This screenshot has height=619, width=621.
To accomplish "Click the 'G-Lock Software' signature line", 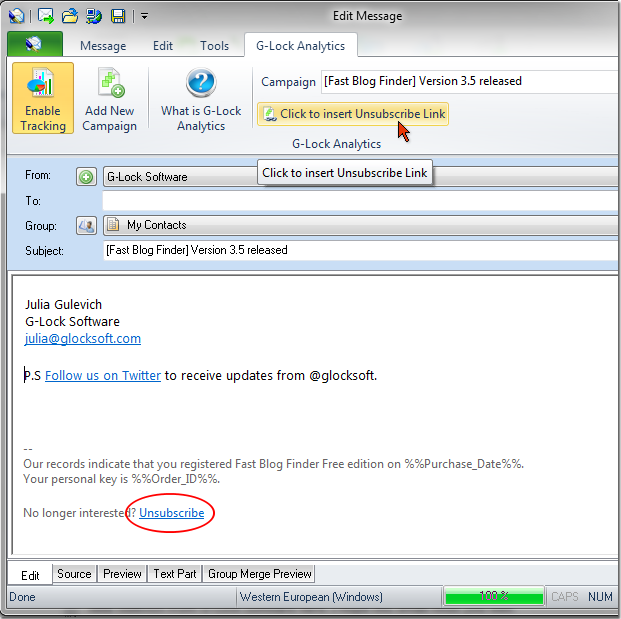I will click(x=72, y=322).
